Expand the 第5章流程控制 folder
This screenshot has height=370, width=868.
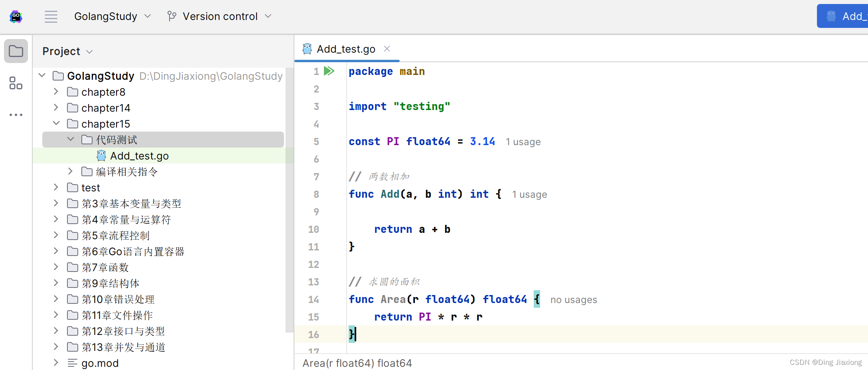[x=56, y=235]
